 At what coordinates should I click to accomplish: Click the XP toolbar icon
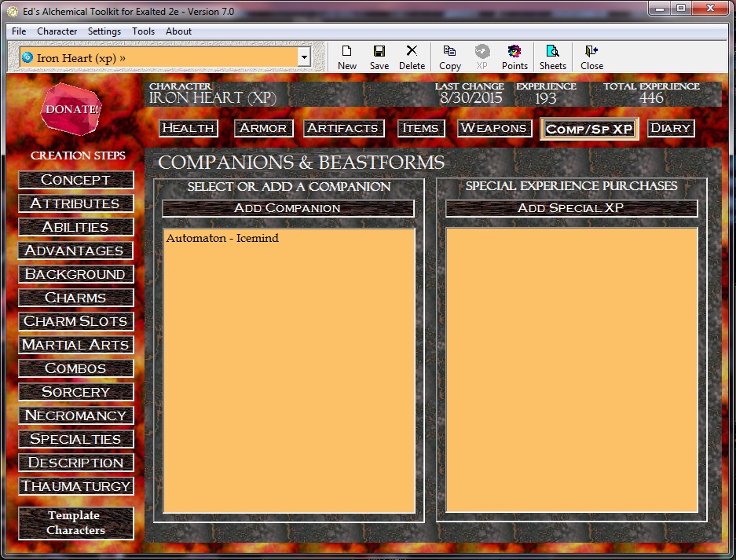pos(482,57)
